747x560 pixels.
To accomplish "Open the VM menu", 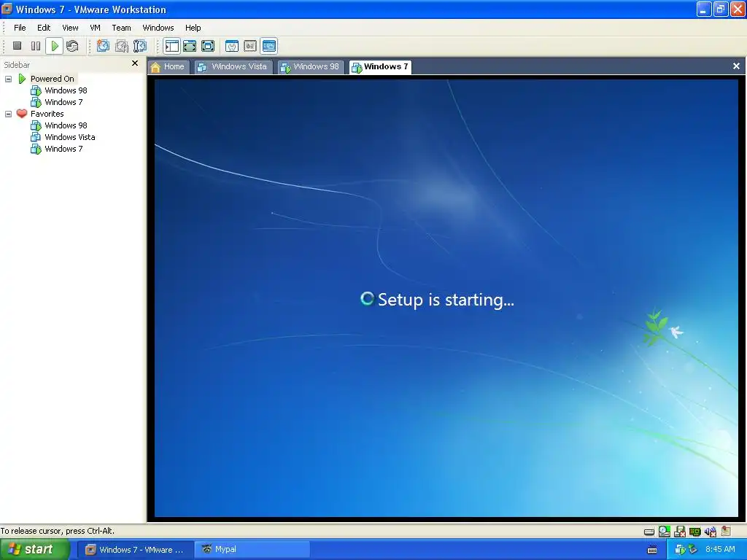I will (96, 28).
